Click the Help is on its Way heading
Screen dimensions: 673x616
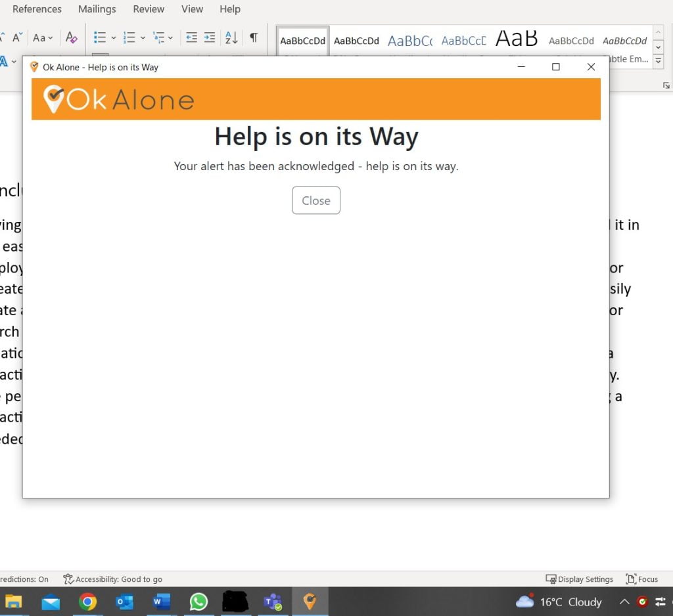[316, 137]
